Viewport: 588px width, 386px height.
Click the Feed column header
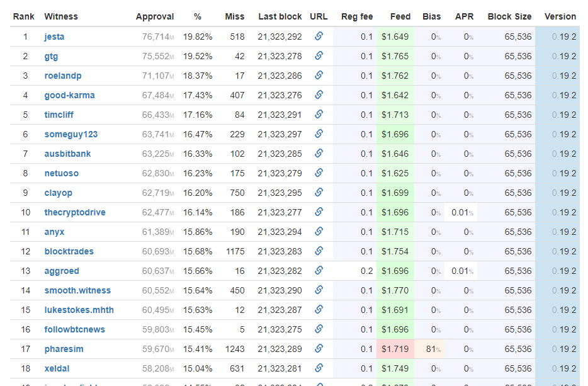(x=400, y=16)
